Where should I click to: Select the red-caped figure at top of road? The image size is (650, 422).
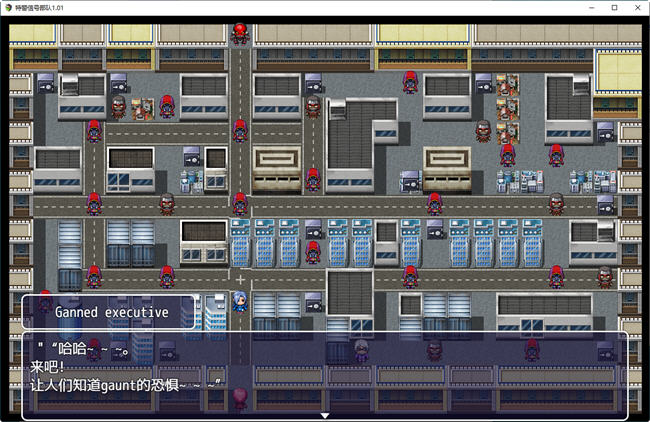[240, 34]
